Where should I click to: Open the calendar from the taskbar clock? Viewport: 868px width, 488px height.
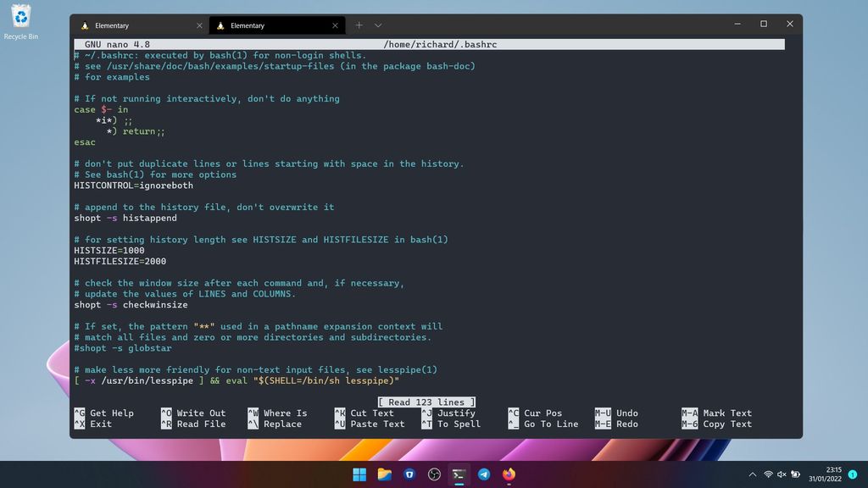pyautogui.click(x=824, y=474)
